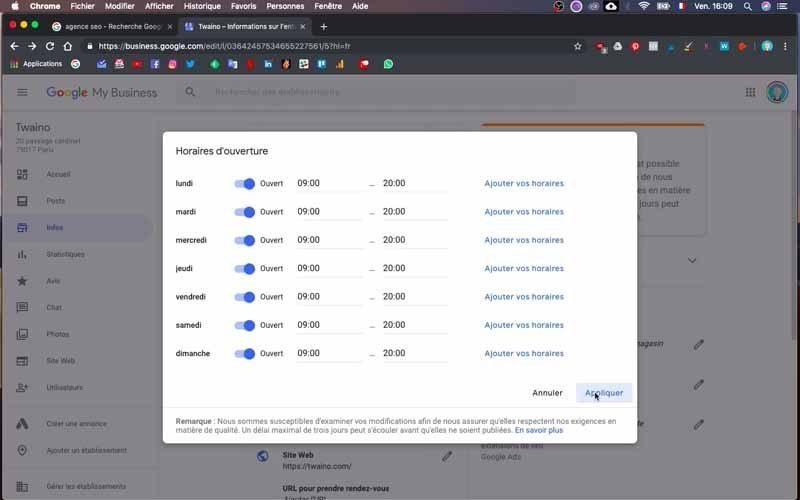
Task: Open mardi opening time 09:00 field
Action: pos(330,212)
